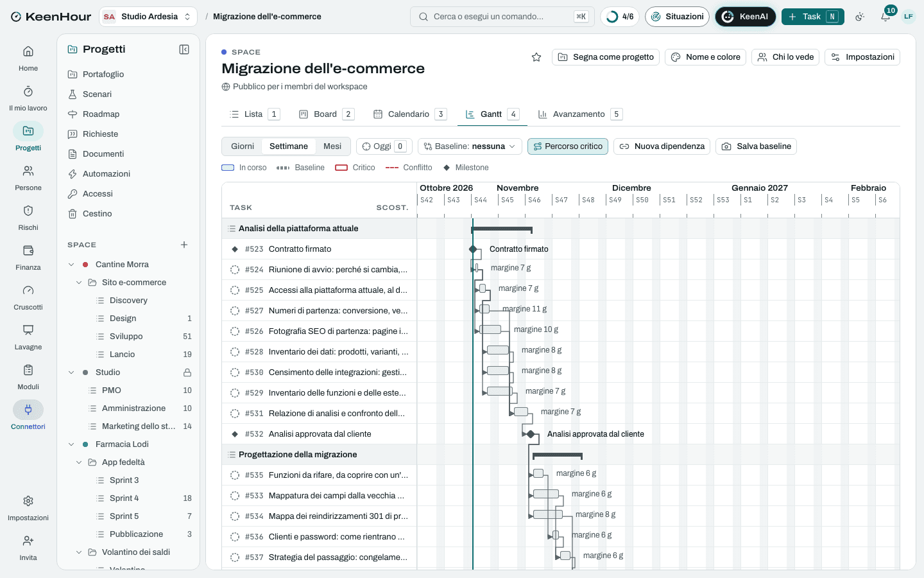Open Il mio lavoro in left rail

click(x=28, y=98)
